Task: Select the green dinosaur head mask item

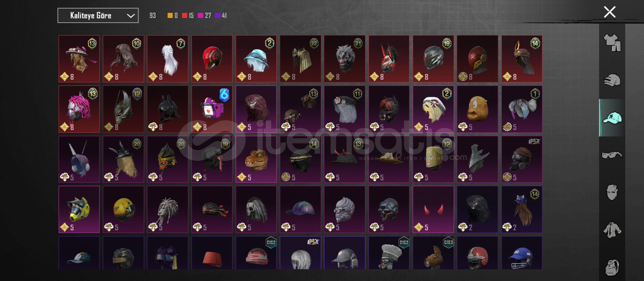Action: pos(256,159)
